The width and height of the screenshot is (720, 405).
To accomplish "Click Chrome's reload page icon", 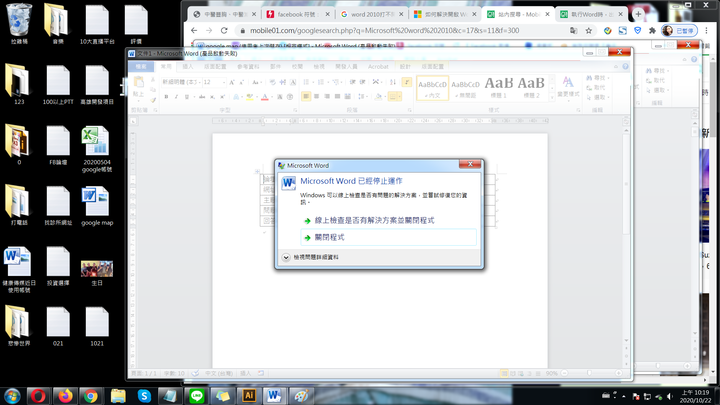I will (224, 30).
